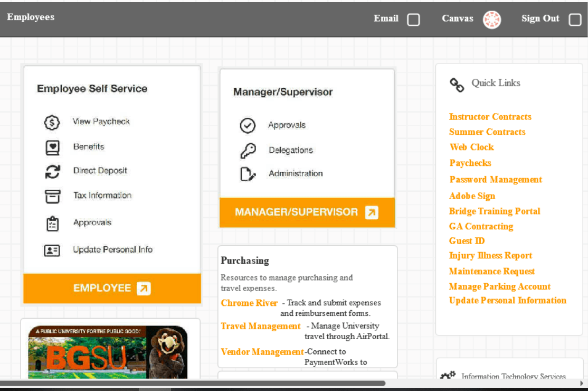Click the Administration document edit icon
This screenshot has height=391, width=588.
tap(248, 174)
